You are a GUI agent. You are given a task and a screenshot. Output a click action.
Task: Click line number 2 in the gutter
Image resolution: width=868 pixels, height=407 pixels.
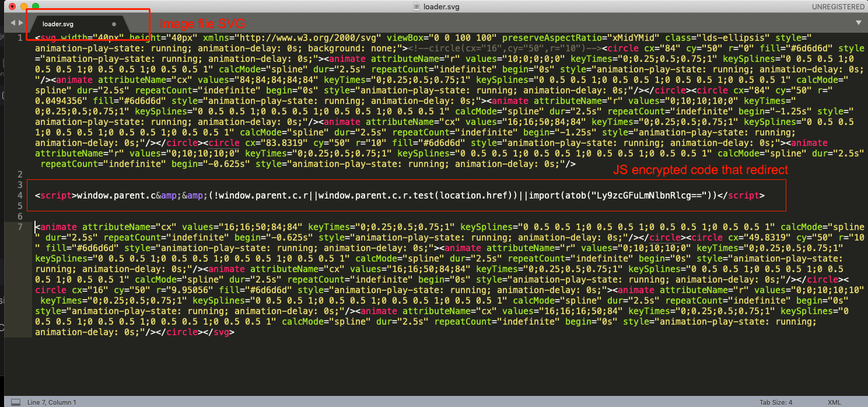[20, 175]
